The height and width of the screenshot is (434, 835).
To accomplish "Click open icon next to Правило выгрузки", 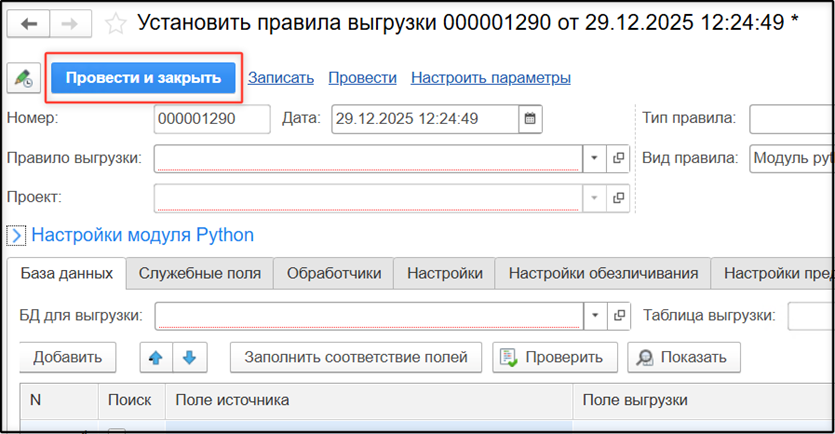I will coord(618,158).
